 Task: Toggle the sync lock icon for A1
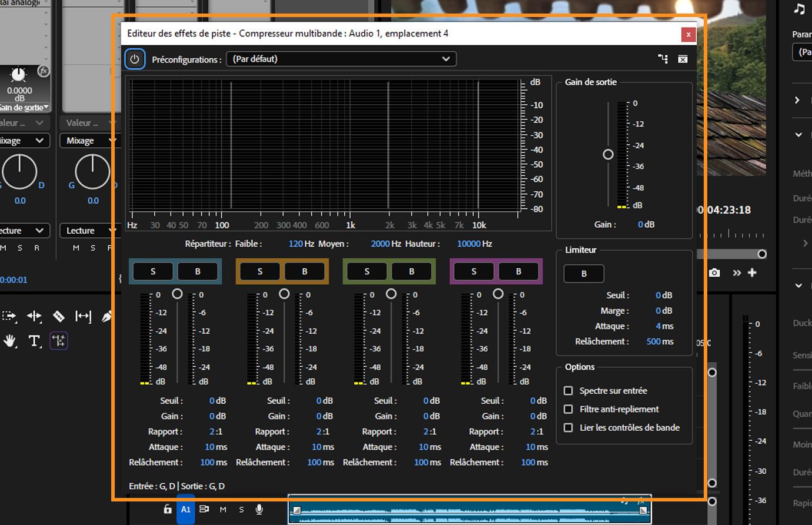[x=204, y=509]
